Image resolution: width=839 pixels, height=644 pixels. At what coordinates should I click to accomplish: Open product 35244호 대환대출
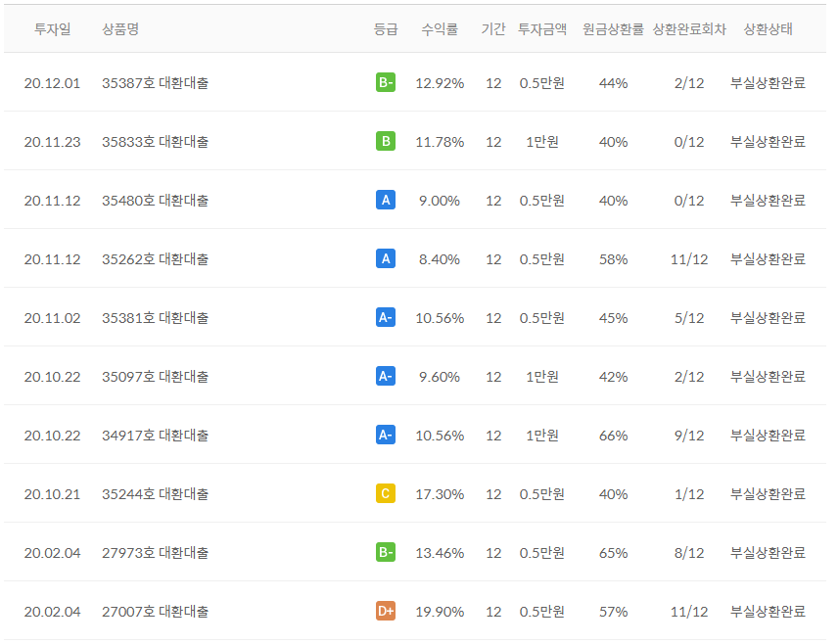pyautogui.click(x=156, y=494)
